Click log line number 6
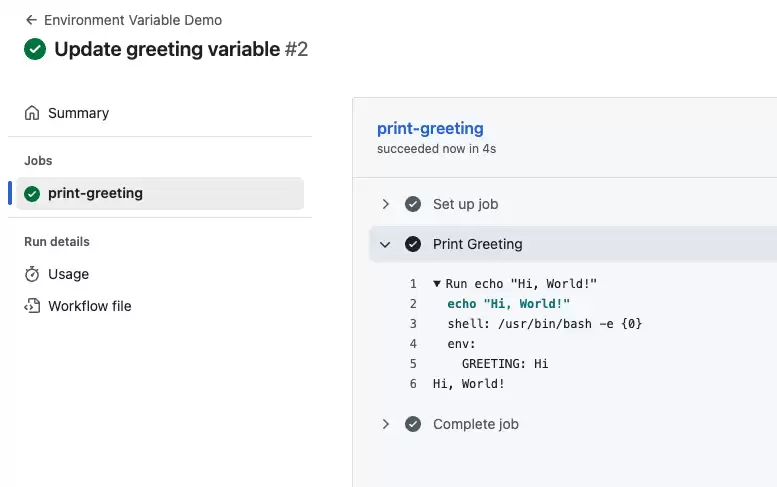This screenshot has width=777, height=487. click(413, 384)
